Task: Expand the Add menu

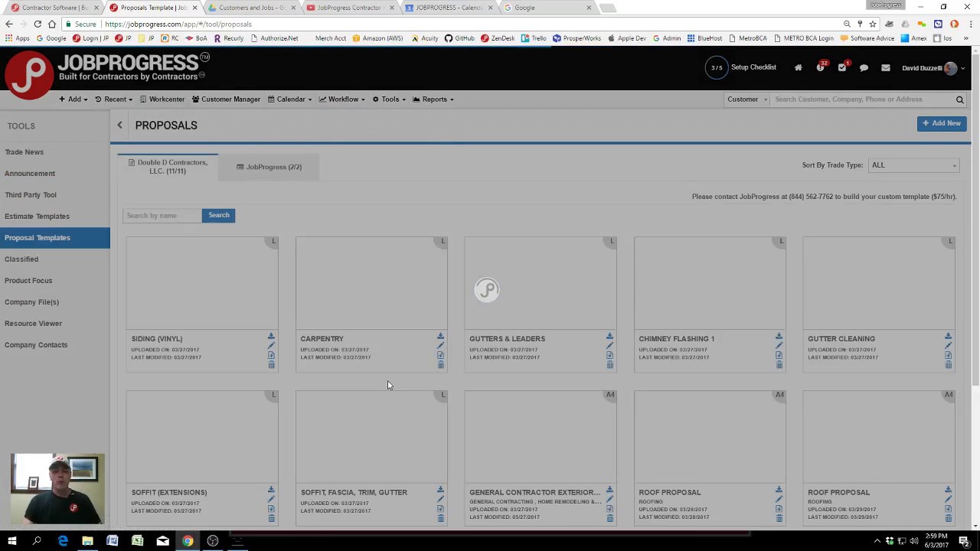Action: click(x=73, y=99)
